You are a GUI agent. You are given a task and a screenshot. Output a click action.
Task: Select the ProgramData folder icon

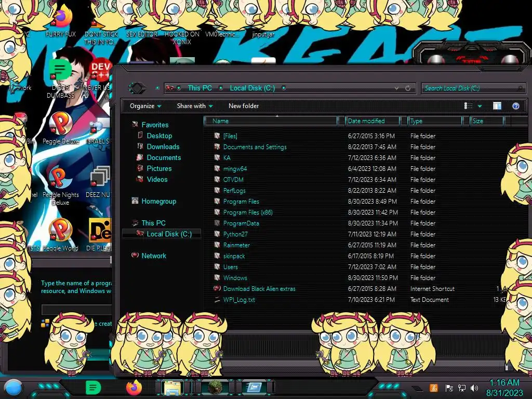click(x=217, y=223)
